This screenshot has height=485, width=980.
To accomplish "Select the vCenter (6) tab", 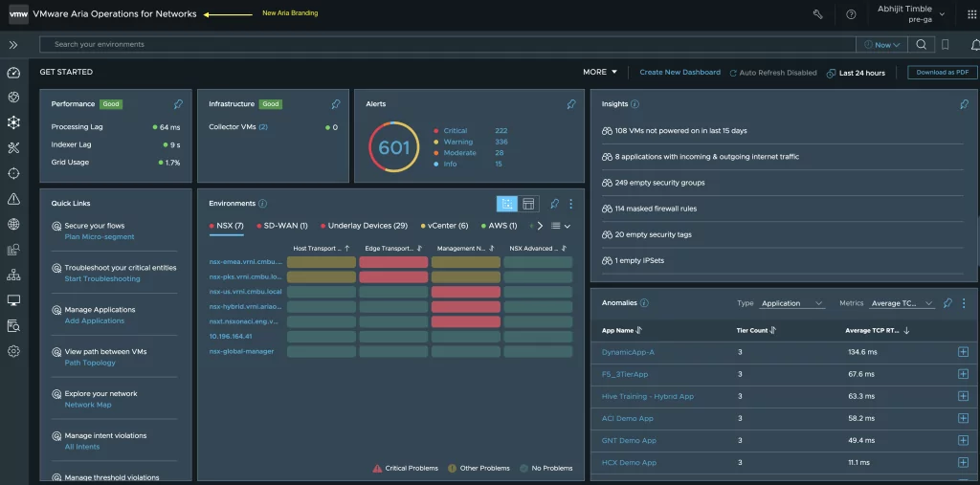I will 444,226.
